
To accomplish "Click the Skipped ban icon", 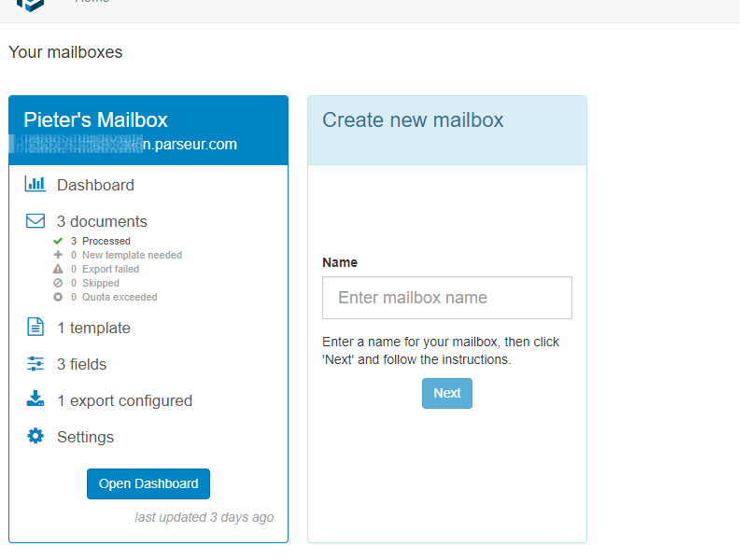I will click(x=58, y=283).
